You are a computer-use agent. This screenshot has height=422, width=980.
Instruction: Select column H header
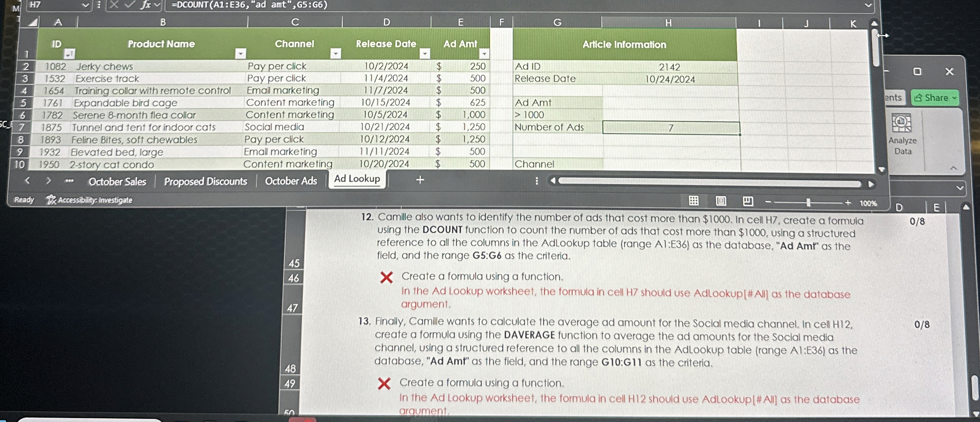pos(669,23)
